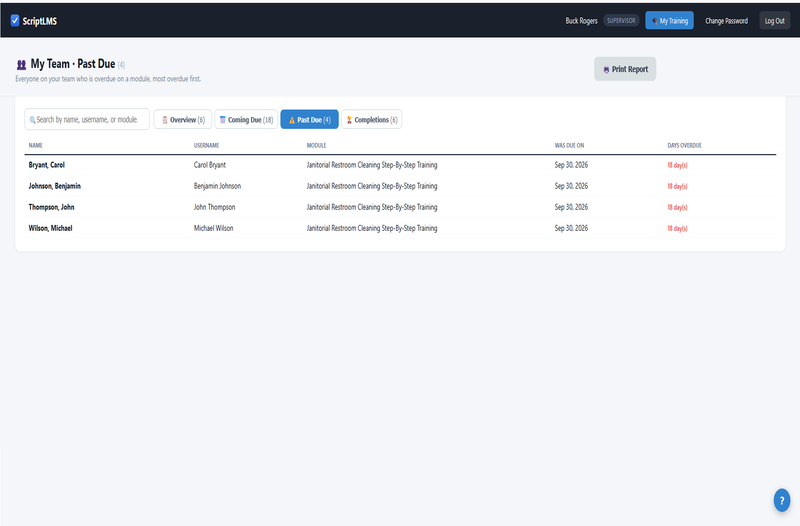Click the My Team · Past Due heading
This screenshot has width=800, height=526.
click(x=73, y=64)
